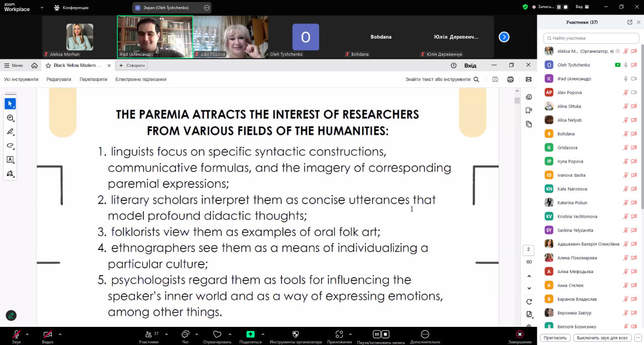
Task: Select the arrow selection tool in PDF toolbar
Action: (10, 104)
